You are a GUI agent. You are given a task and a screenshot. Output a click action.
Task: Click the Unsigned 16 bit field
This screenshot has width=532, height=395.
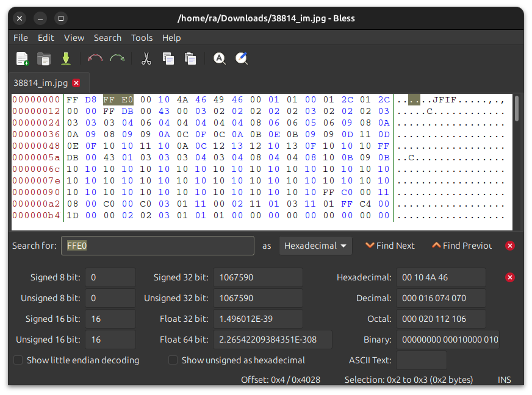110,340
